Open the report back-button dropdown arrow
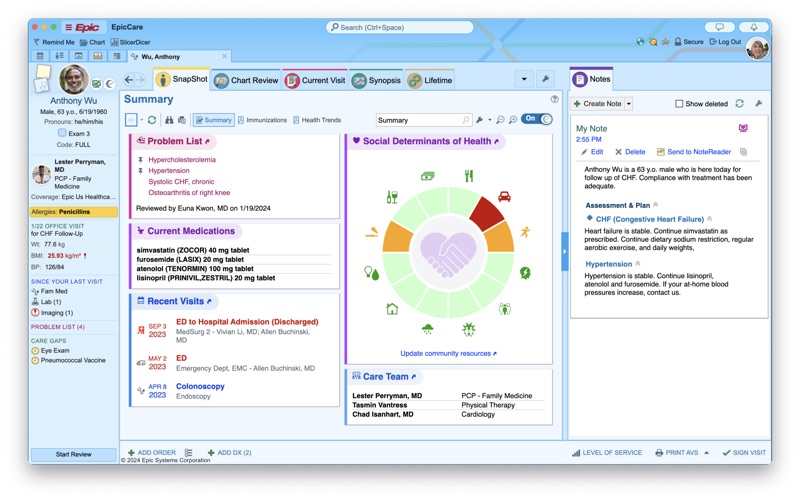This screenshot has height=500, width=800. (x=141, y=120)
